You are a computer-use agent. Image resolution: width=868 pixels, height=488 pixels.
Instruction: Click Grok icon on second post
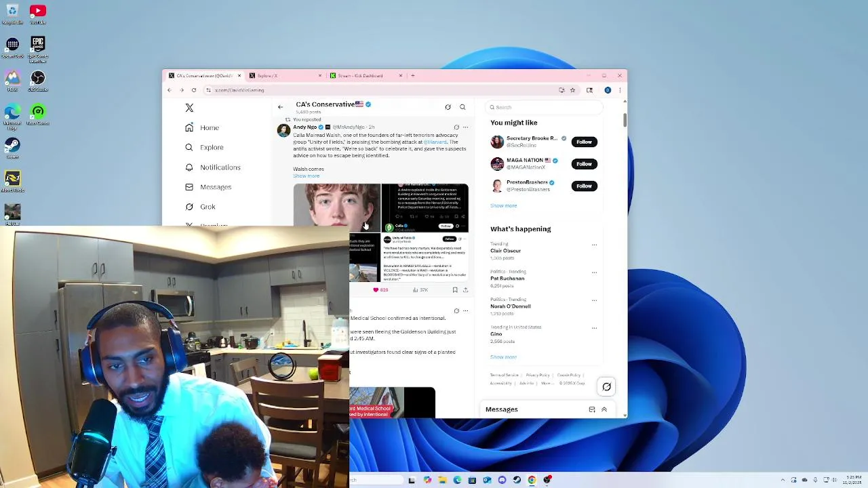pyautogui.click(x=456, y=311)
